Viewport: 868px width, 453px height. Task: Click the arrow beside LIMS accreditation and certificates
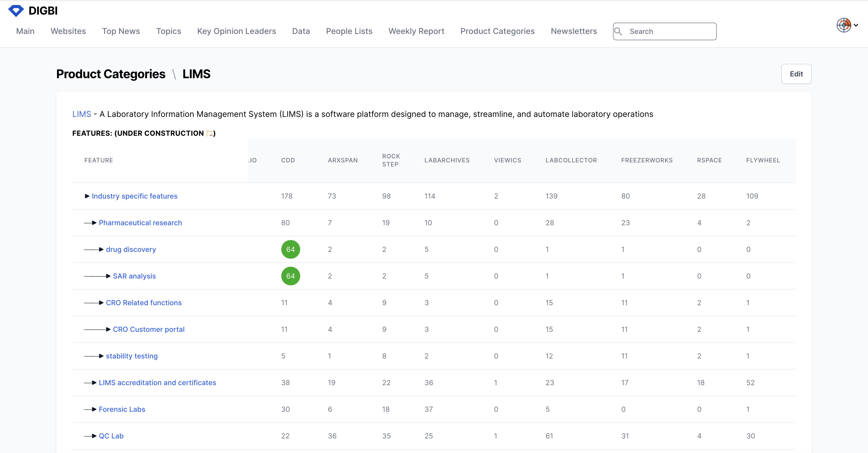pyautogui.click(x=90, y=383)
